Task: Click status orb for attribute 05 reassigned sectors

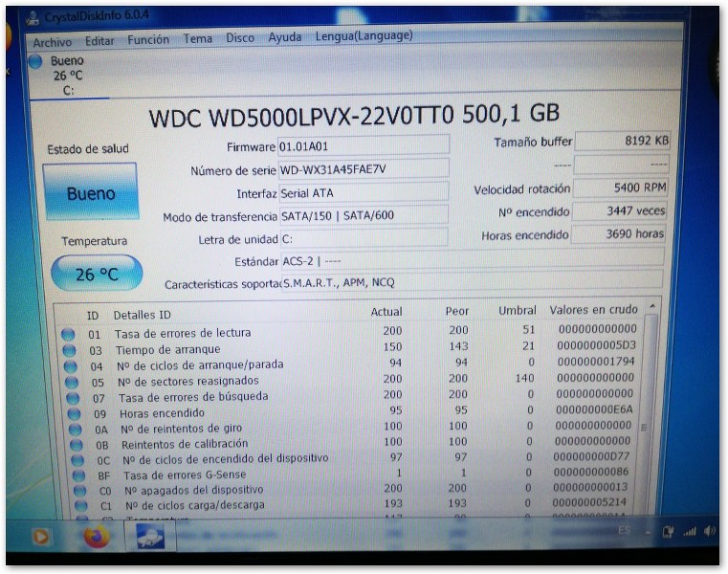Action: [x=69, y=382]
